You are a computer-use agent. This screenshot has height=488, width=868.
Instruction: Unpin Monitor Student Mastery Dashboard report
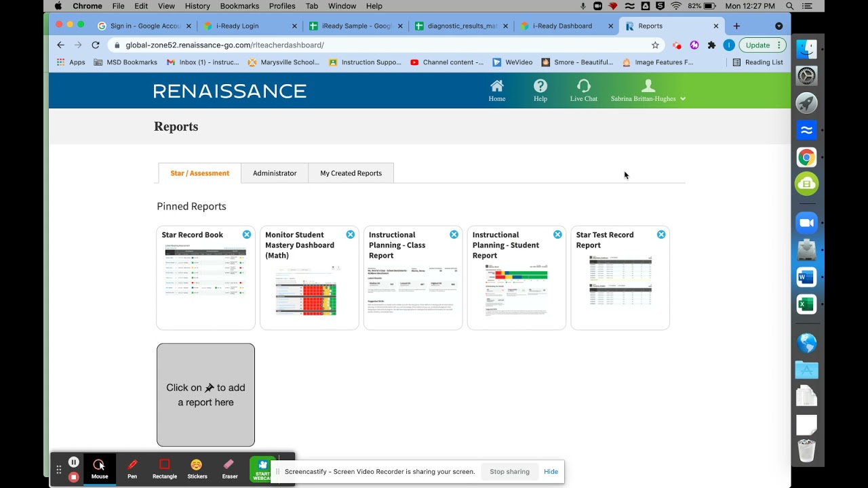tap(351, 235)
